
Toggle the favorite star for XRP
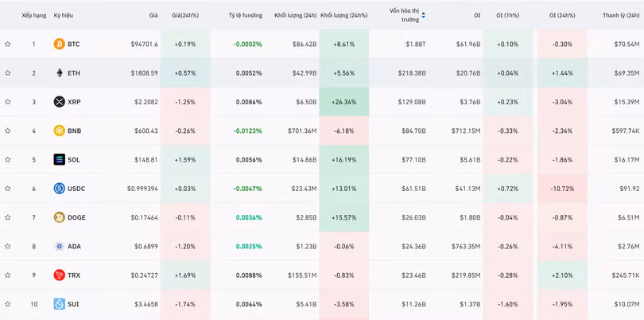coord(8,102)
